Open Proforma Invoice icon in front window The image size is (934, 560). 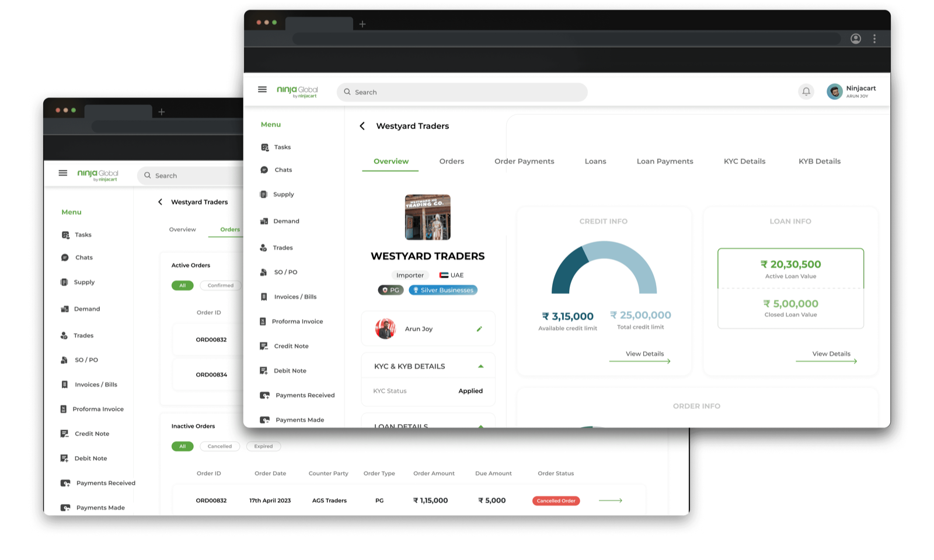coord(263,321)
